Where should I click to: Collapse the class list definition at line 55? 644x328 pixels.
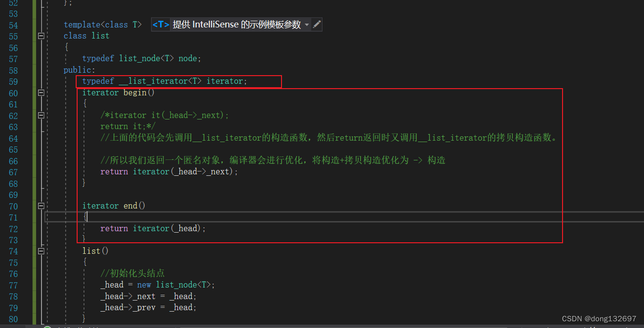pyautogui.click(x=41, y=36)
